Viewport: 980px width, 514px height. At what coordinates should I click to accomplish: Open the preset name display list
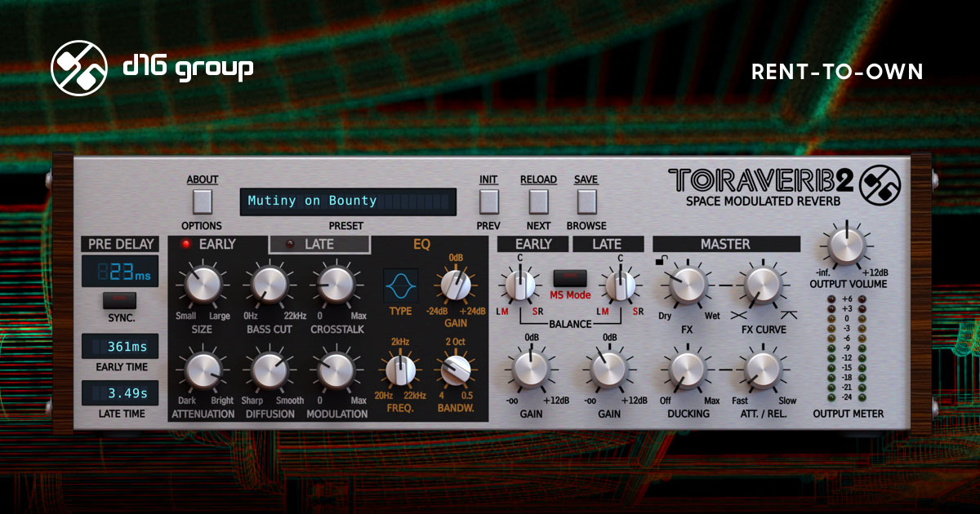tap(348, 201)
